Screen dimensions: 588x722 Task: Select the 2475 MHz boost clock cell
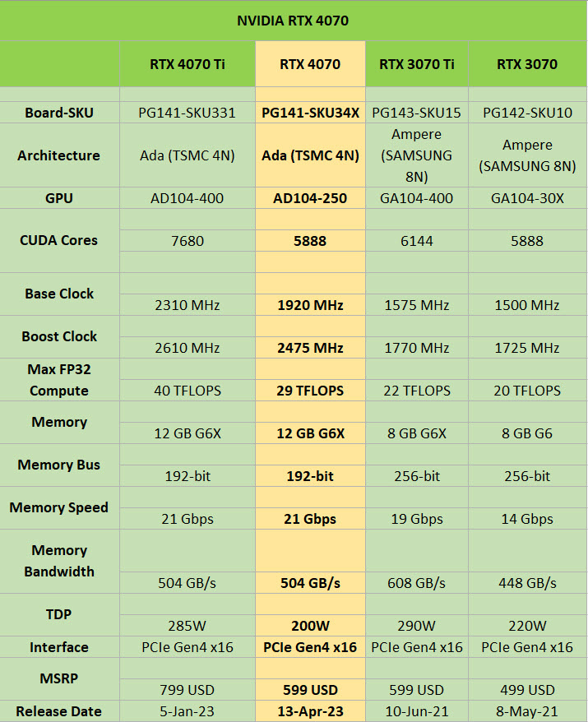[310, 348]
